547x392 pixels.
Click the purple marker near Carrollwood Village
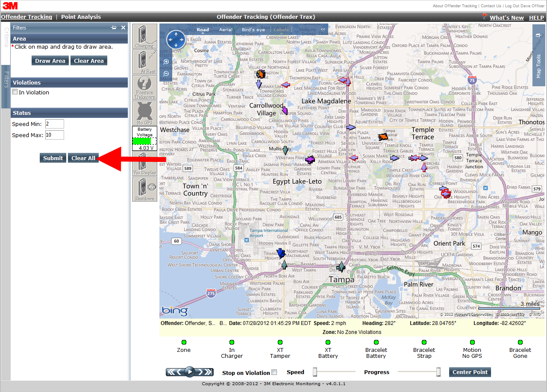click(x=285, y=111)
